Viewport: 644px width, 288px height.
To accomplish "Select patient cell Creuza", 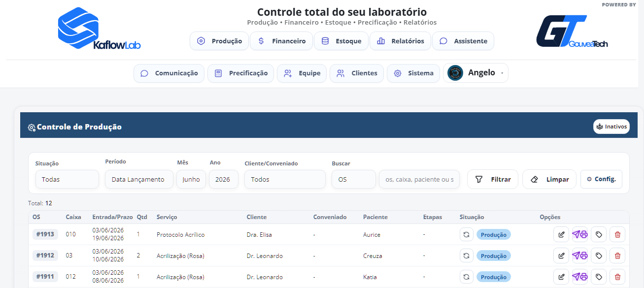I will pyautogui.click(x=373, y=256).
